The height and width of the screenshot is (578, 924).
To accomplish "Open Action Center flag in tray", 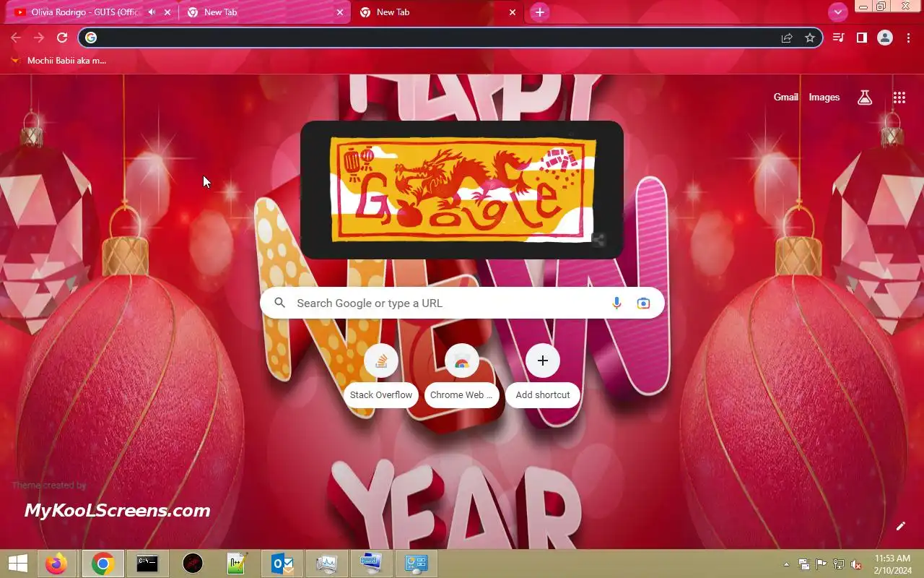I will click(821, 564).
